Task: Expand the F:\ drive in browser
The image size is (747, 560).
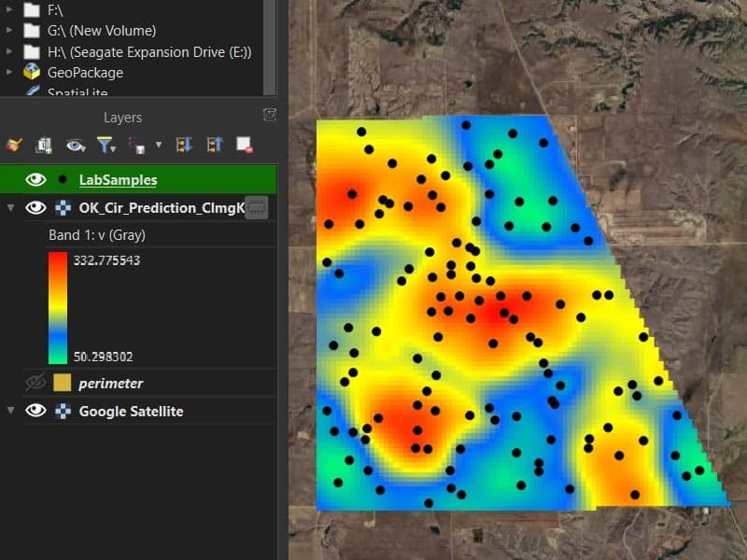Action: (9, 9)
